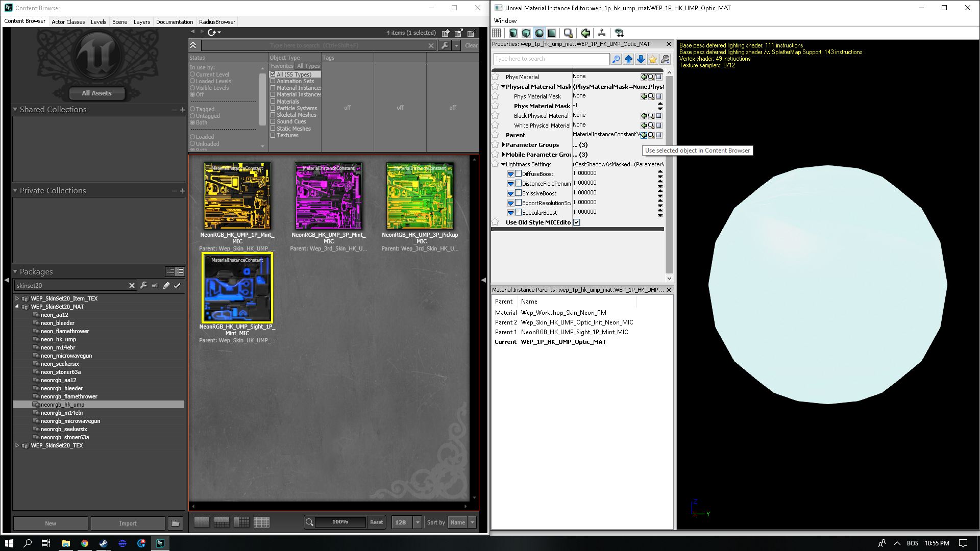Click the Import button
Image resolution: width=980 pixels, height=551 pixels.
[128, 523]
